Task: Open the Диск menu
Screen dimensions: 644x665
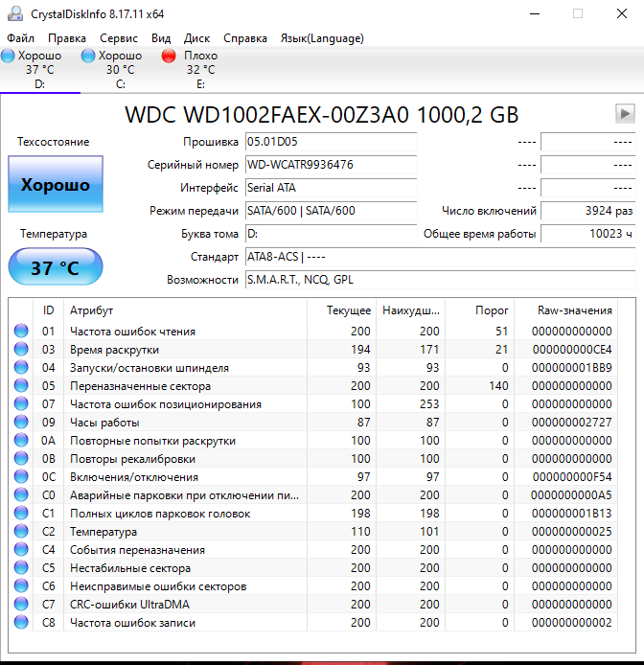Action: (196, 38)
